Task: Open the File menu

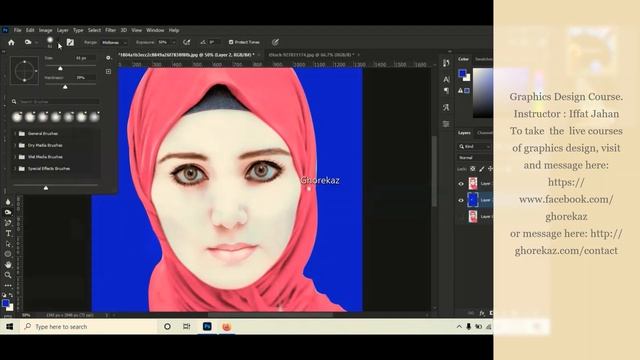Action: point(18,30)
